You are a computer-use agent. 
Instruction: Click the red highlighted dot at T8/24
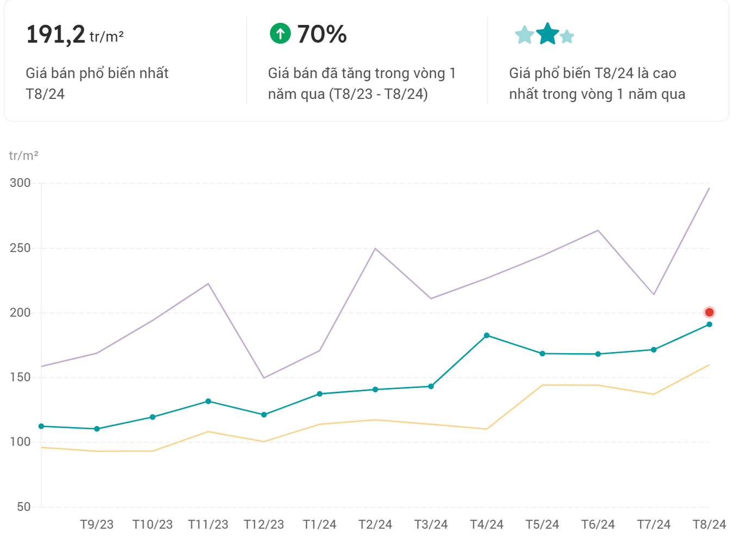[x=709, y=312]
